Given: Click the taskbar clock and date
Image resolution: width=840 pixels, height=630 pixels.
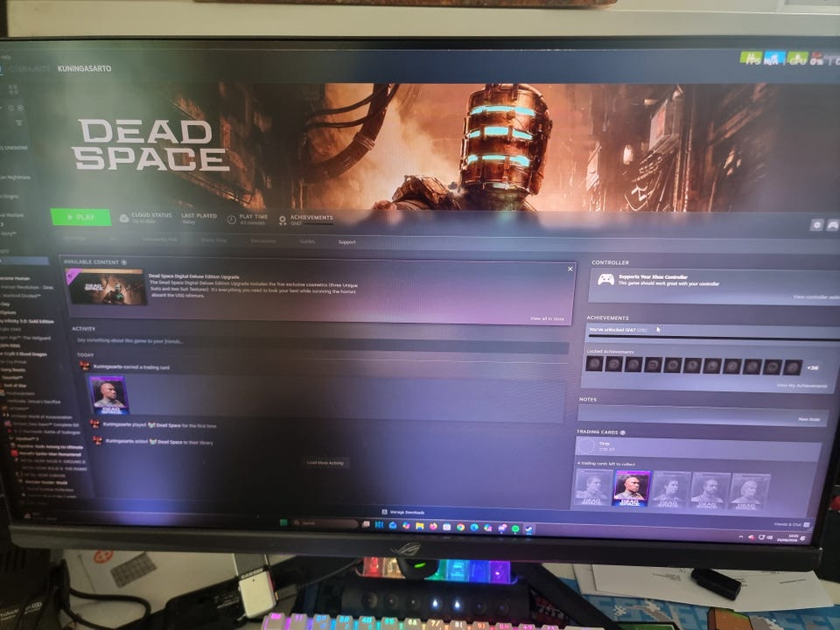Looking at the screenshot, I should [x=789, y=538].
